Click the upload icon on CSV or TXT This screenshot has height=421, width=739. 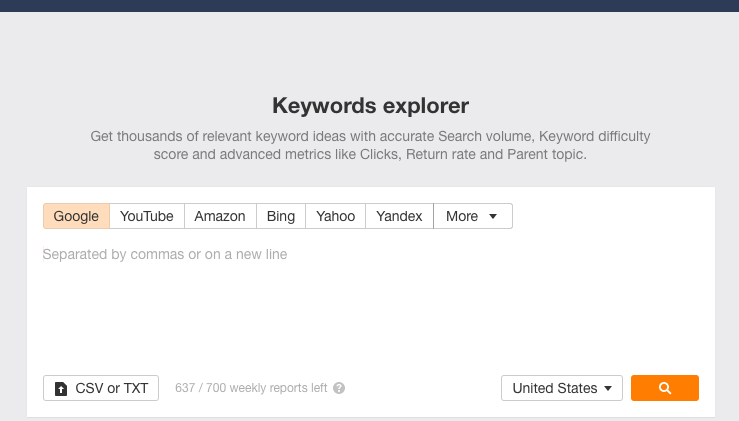[61, 388]
